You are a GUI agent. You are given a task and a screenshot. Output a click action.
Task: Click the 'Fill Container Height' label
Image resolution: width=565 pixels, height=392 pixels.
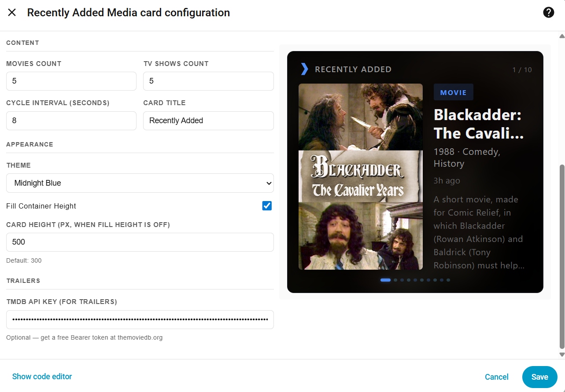41,206
